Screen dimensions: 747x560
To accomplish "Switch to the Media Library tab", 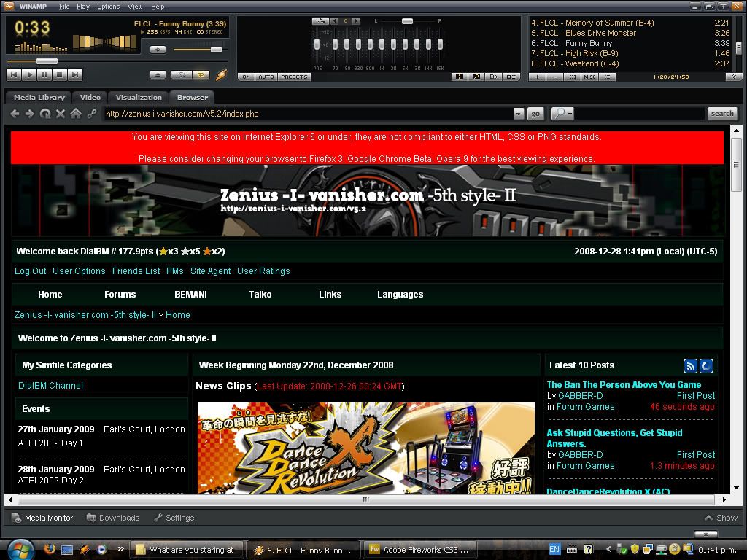I will [x=39, y=97].
